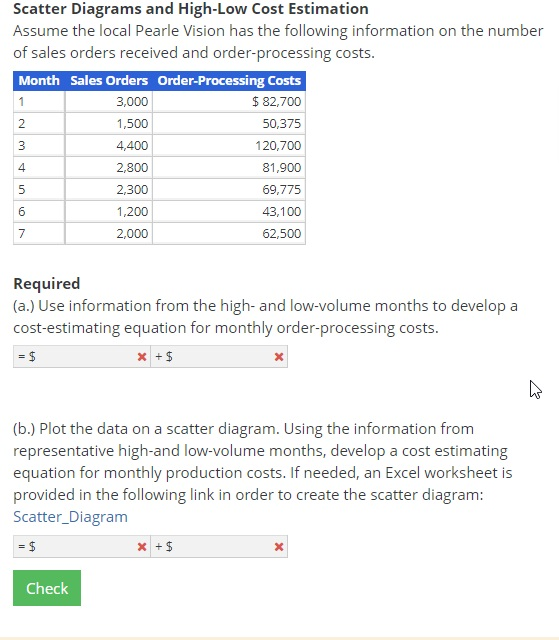Select the 1,200 sales orders cell

tap(109, 211)
